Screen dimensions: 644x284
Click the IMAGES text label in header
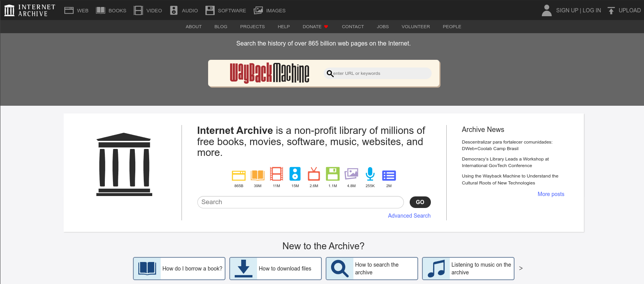click(x=276, y=11)
